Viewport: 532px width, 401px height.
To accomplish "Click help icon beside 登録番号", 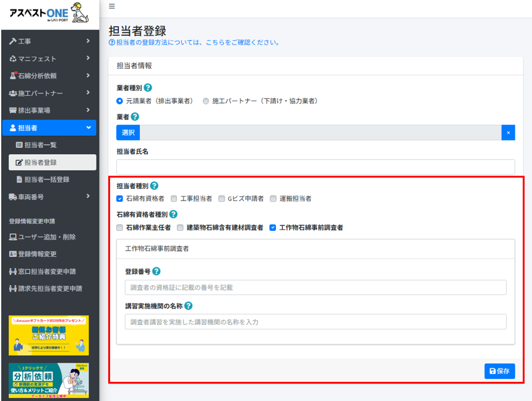I will (x=157, y=271).
